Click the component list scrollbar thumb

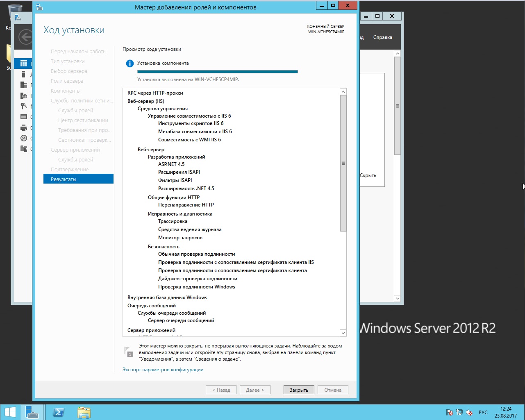(x=343, y=163)
